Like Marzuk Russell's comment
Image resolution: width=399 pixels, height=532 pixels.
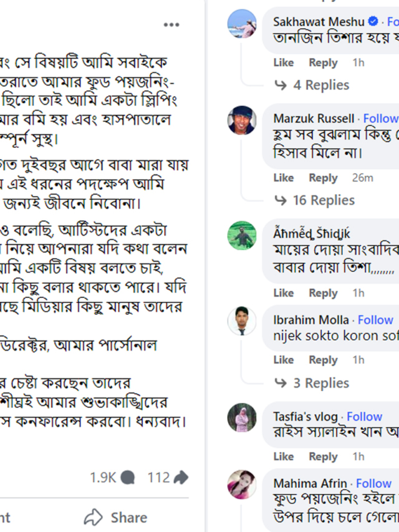[284, 178]
